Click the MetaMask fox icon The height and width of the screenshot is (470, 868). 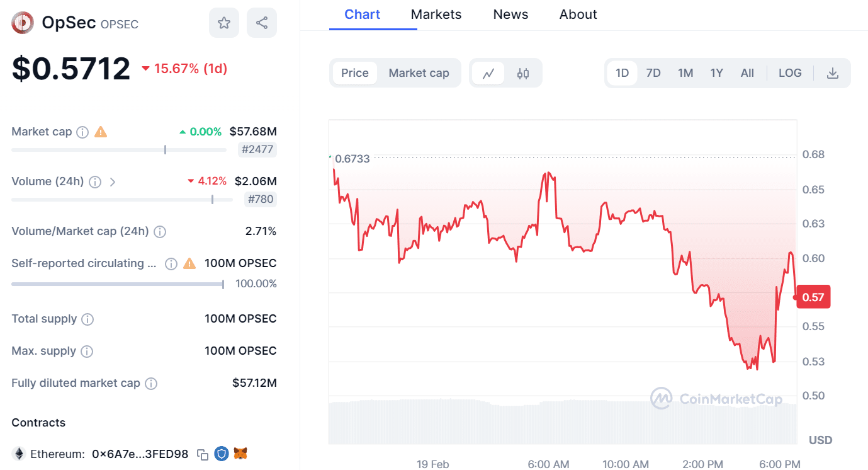[240, 454]
